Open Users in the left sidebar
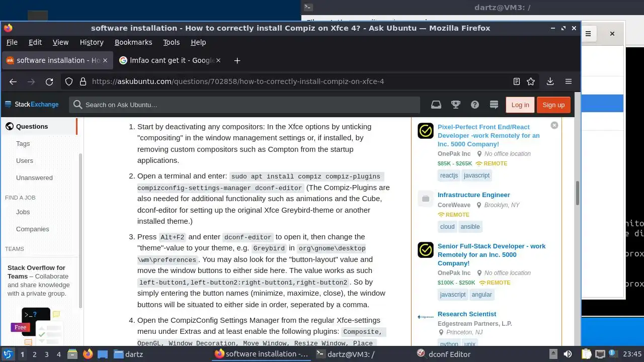 [24, 161]
